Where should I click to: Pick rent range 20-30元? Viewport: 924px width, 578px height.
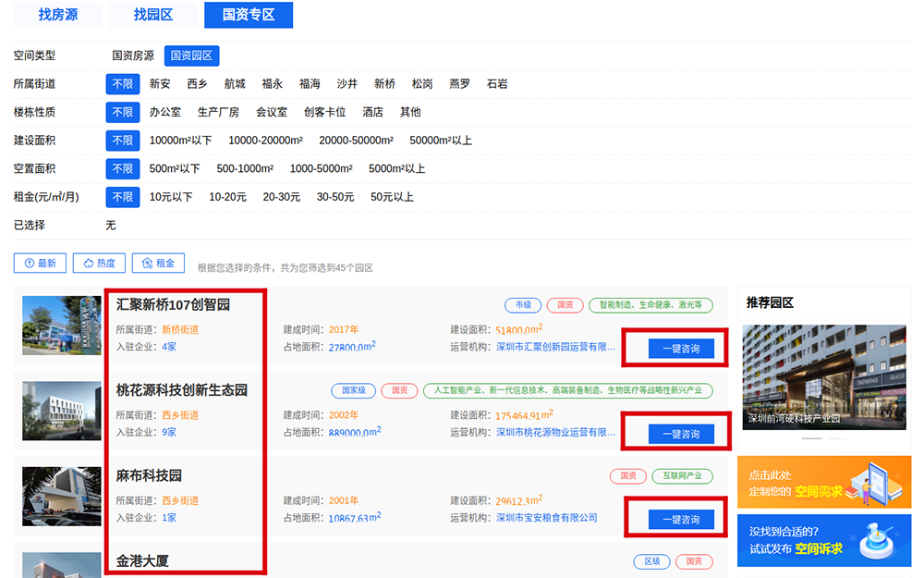282,197
